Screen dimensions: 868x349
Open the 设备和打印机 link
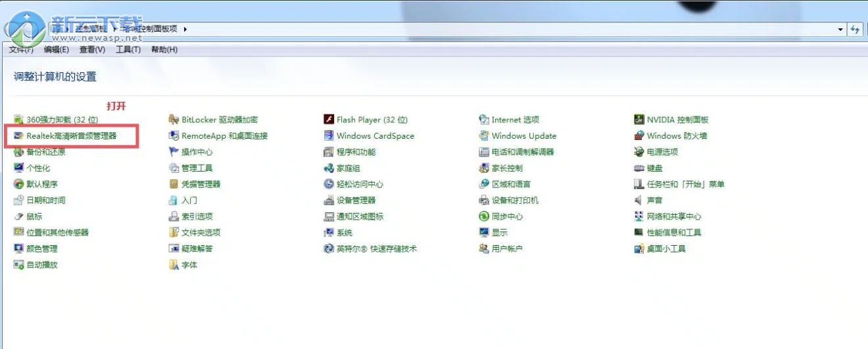pyautogui.click(x=516, y=200)
